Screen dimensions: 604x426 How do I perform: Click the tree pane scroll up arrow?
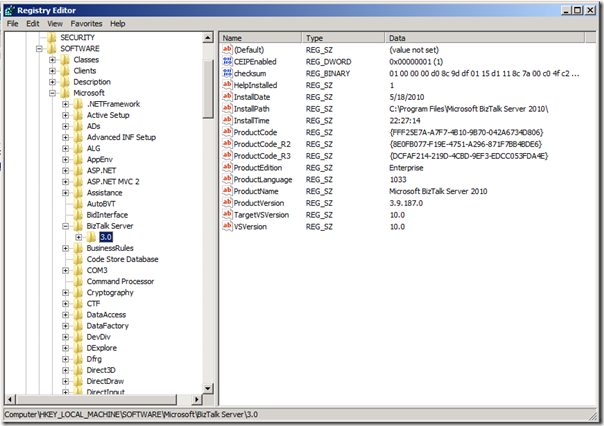tap(208, 37)
